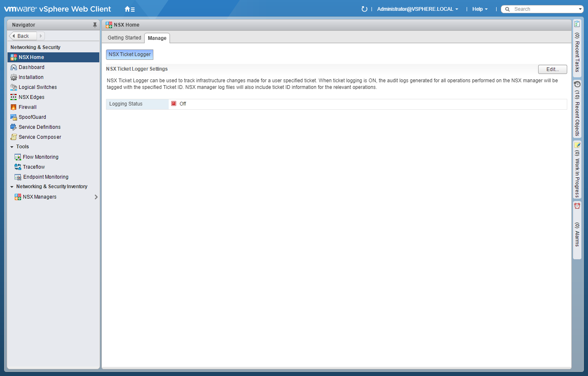Select the NSX Ticket Logger toggle button
The image size is (588, 376).
130,54
